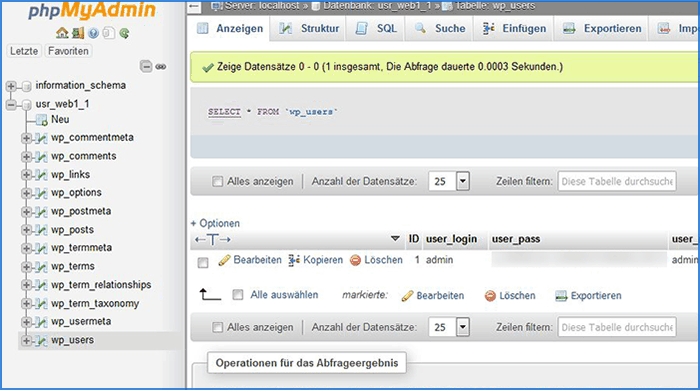Click the wp_postmeta table icon
The width and height of the screenshot is (700, 390).
[x=41, y=212]
